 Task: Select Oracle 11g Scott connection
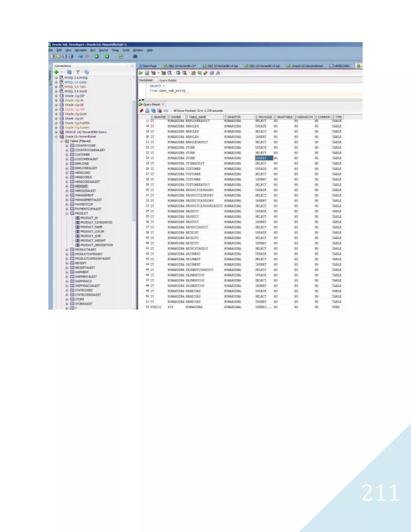(76, 114)
